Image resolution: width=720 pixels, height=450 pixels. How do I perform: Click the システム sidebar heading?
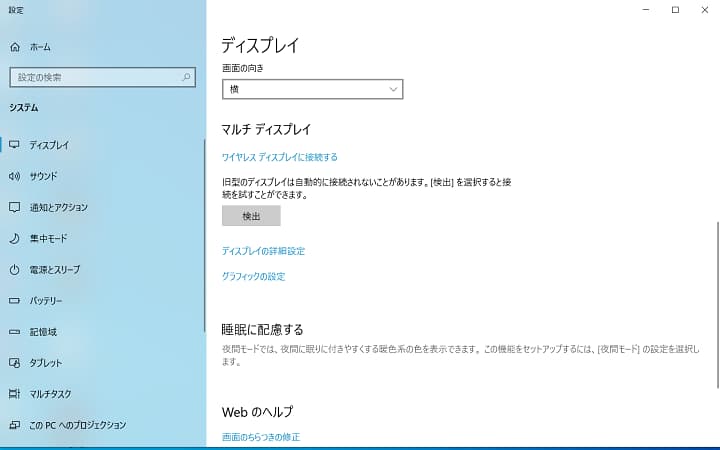tap(24, 107)
